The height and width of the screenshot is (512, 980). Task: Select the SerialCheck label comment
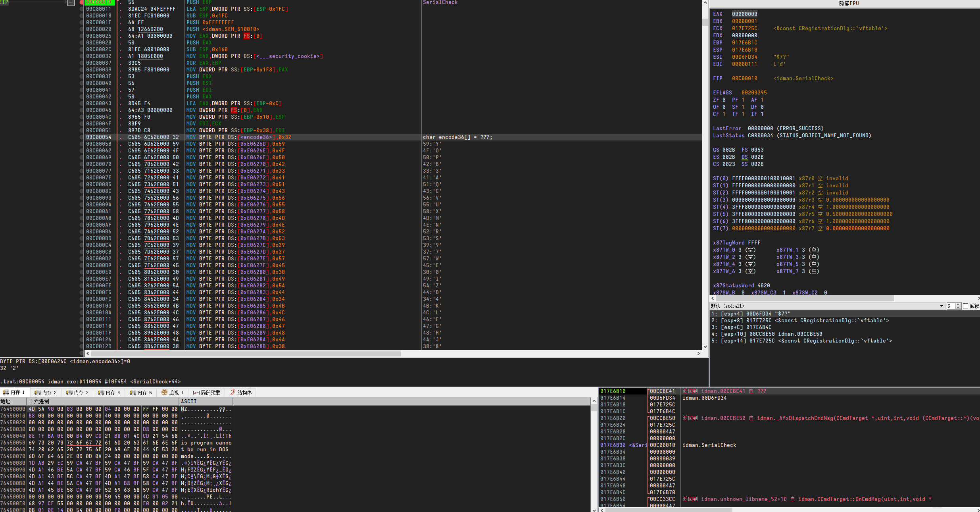[440, 2]
